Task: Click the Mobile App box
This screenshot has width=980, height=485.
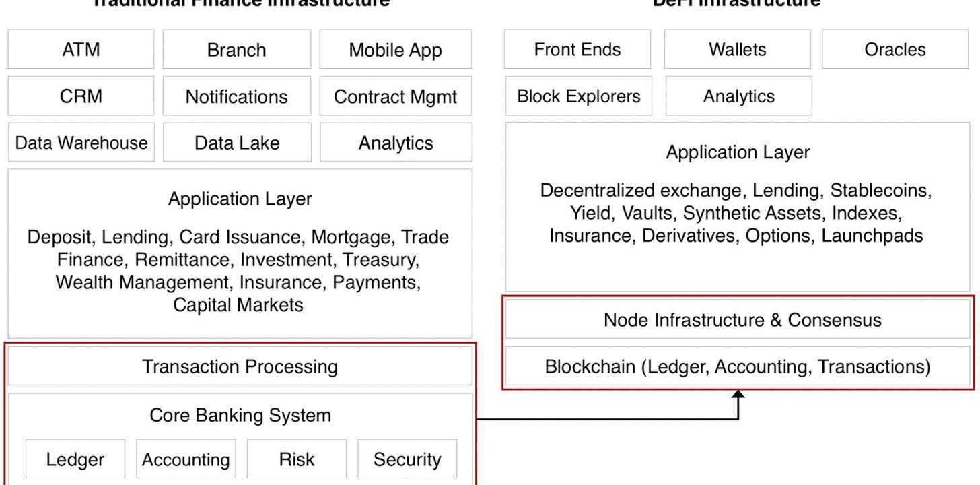Action: click(x=396, y=49)
